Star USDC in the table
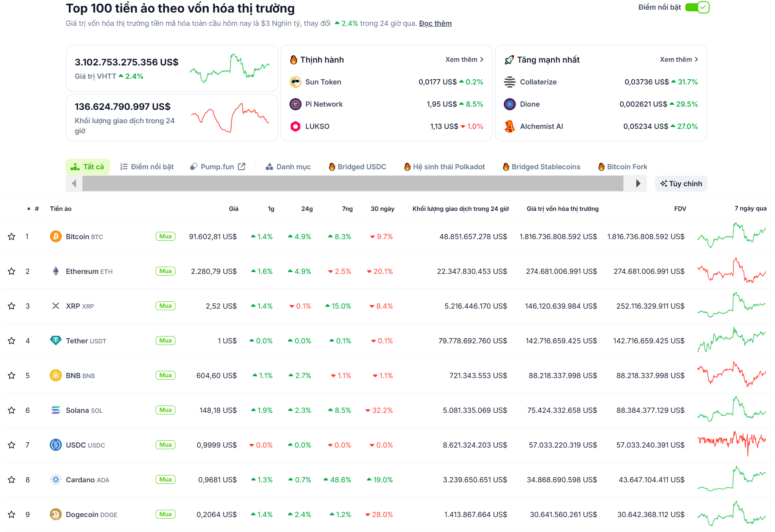775x532 pixels. [x=12, y=445]
